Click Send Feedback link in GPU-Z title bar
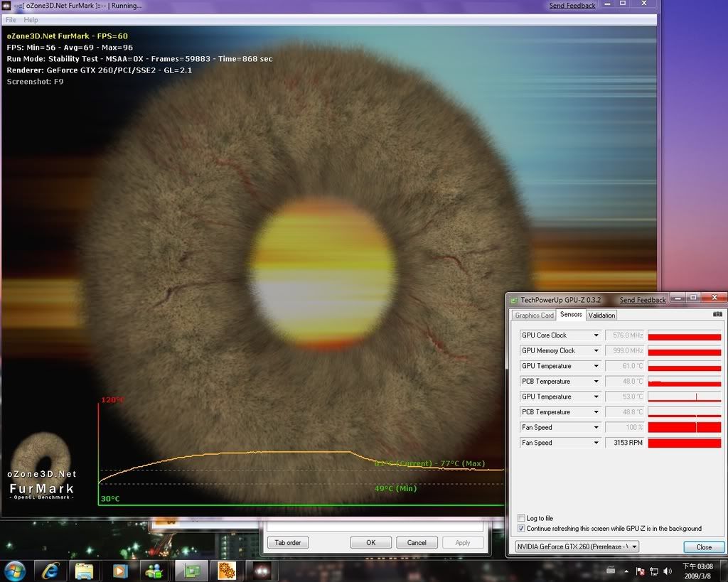 (x=643, y=300)
